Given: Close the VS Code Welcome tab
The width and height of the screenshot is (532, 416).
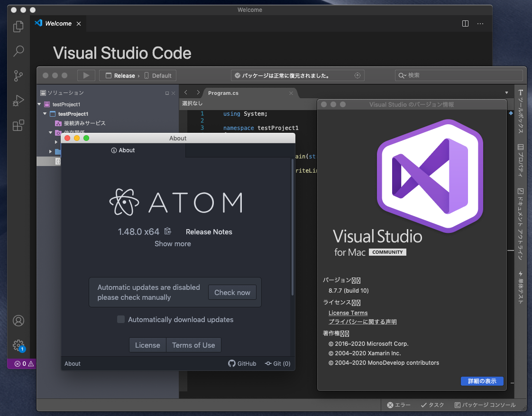Looking at the screenshot, I should [x=79, y=23].
